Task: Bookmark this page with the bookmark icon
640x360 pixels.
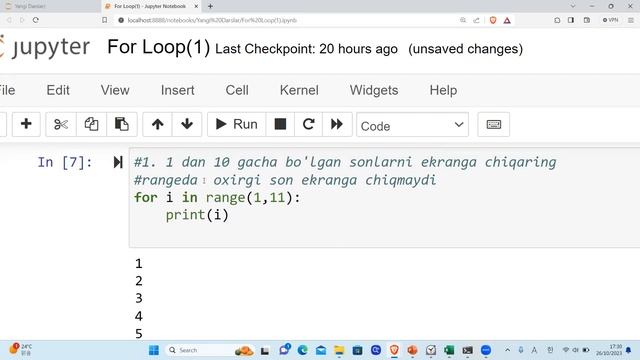Action: (104, 20)
